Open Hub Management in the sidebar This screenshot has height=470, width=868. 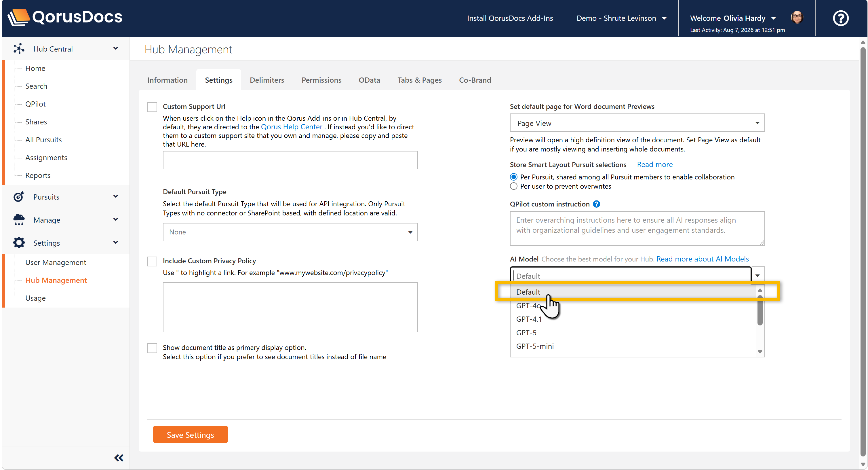point(56,280)
